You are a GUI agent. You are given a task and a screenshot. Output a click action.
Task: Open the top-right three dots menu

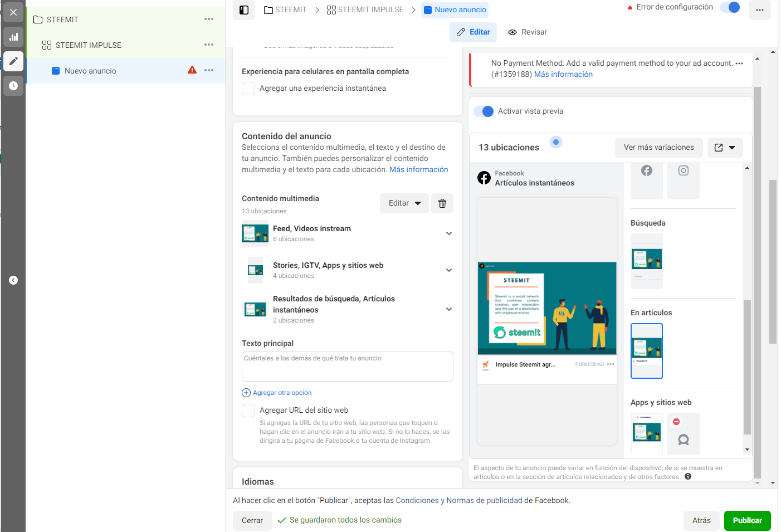coord(760,9)
